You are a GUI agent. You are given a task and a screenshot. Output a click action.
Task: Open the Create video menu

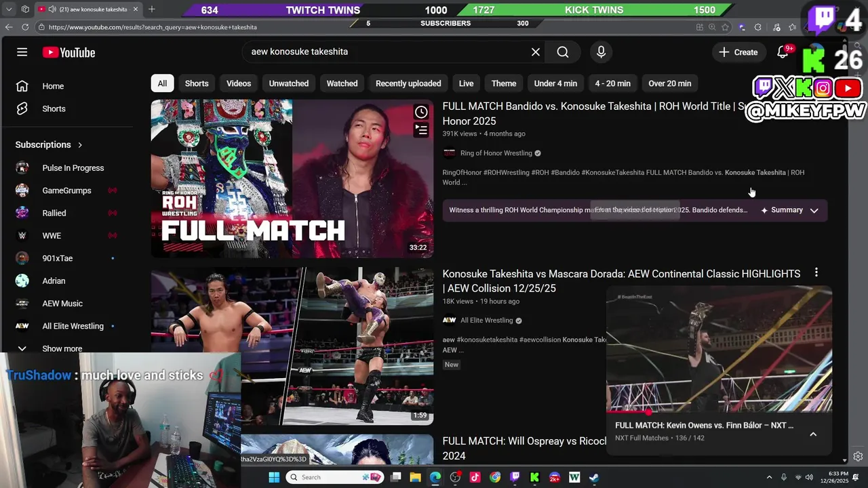coord(738,52)
